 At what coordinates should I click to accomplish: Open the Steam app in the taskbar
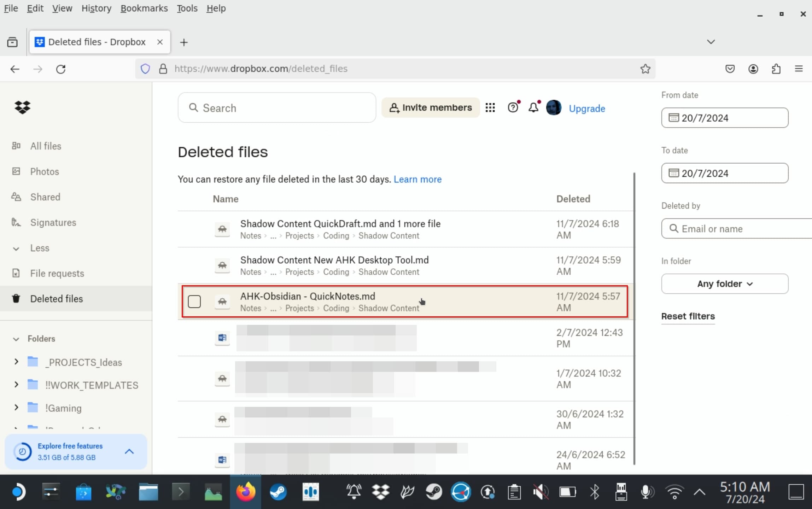coord(278,492)
